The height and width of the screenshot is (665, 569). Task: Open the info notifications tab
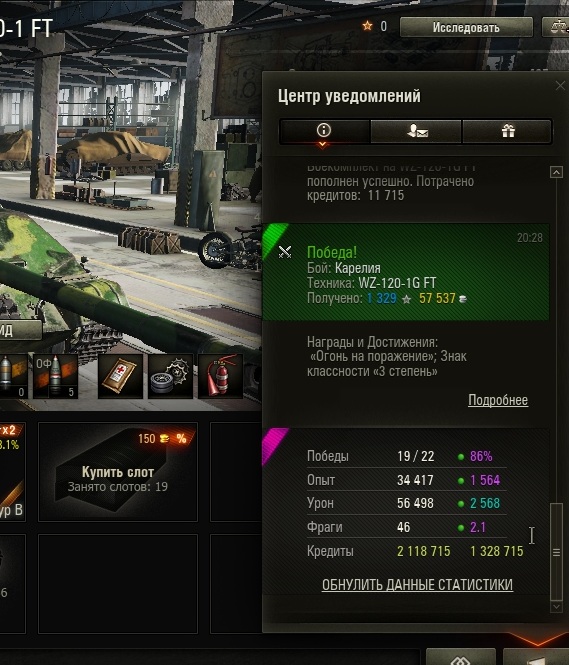coord(324,131)
